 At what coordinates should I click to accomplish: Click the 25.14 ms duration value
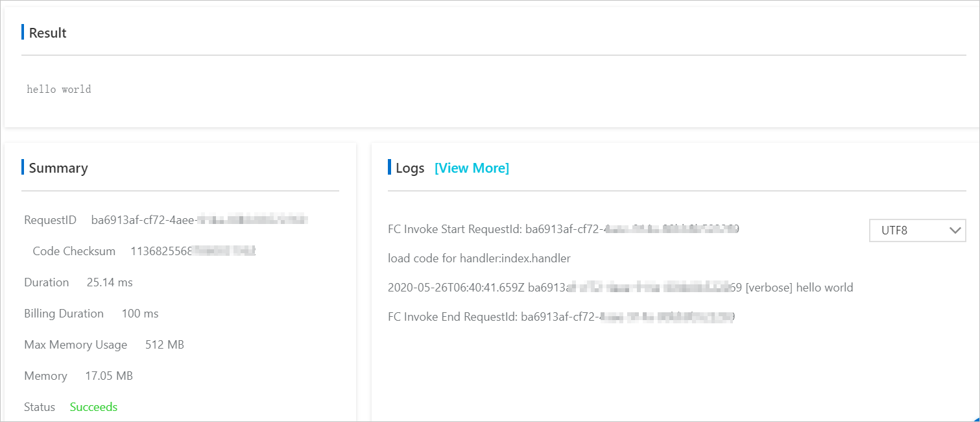tap(110, 282)
